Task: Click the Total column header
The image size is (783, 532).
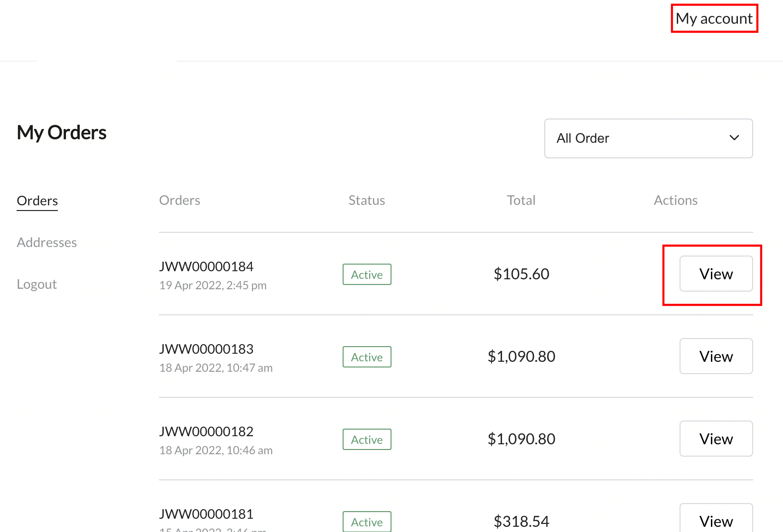Action: tap(521, 200)
